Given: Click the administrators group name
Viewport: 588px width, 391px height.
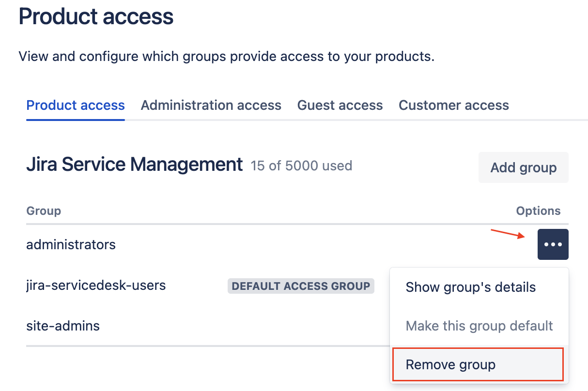Looking at the screenshot, I should click(x=71, y=245).
